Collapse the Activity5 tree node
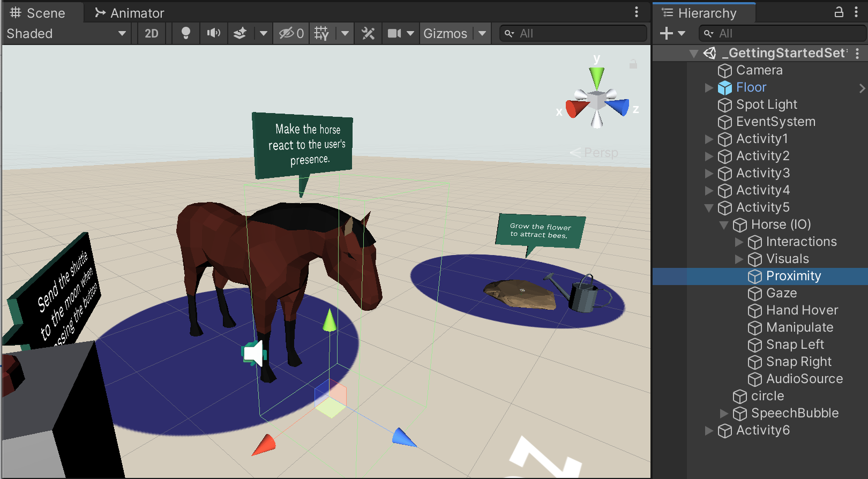 pyautogui.click(x=709, y=207)
